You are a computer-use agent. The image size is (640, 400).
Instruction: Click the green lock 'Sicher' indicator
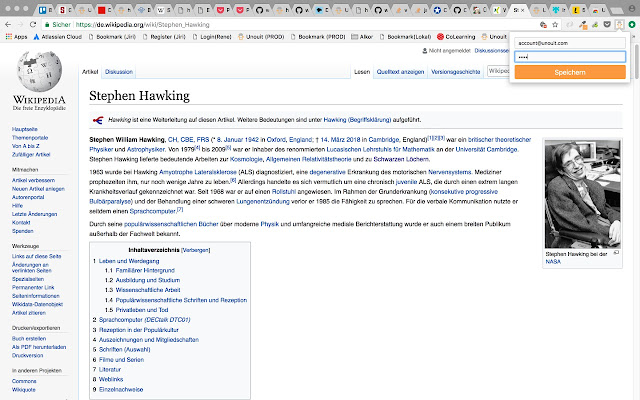point(58,24)
